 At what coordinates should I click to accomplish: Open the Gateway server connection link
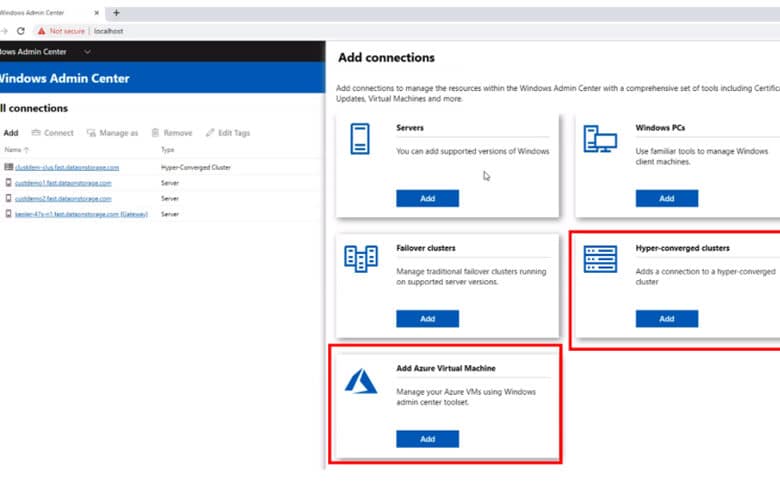(x=81, y=214)
